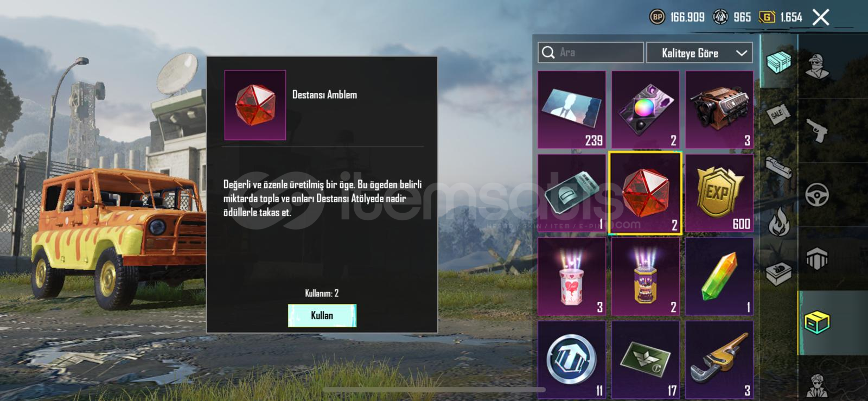
Task: Focus the Ara search field
Action: pyautogui.click(x=590, y=53)
